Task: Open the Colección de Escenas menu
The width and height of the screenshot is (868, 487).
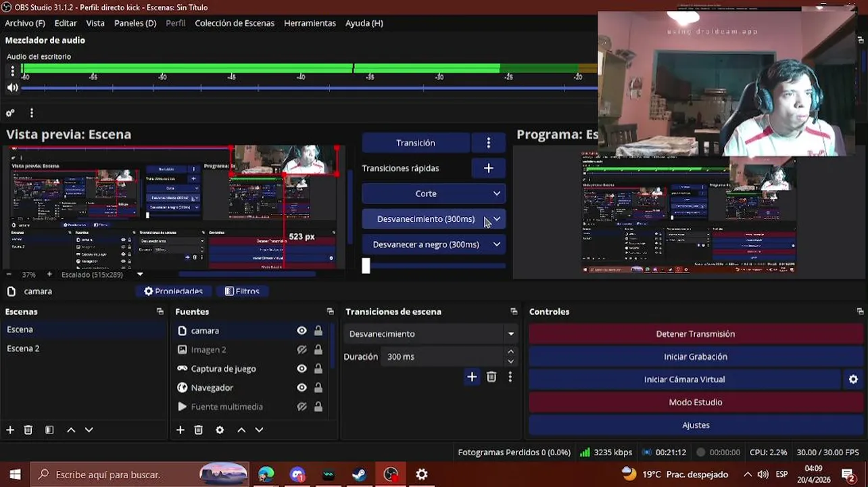Action: pos(235,23)
